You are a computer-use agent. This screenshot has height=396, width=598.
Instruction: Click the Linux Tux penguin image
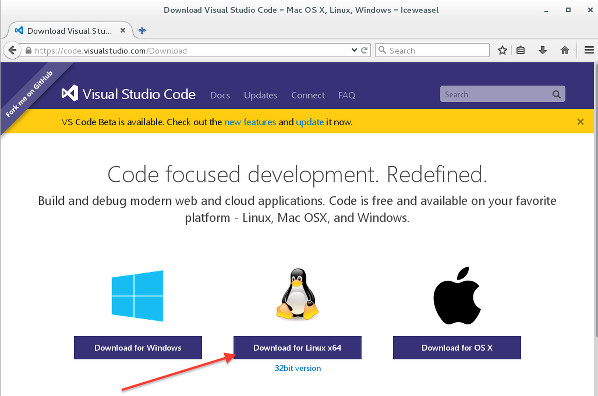pos(297,294)
